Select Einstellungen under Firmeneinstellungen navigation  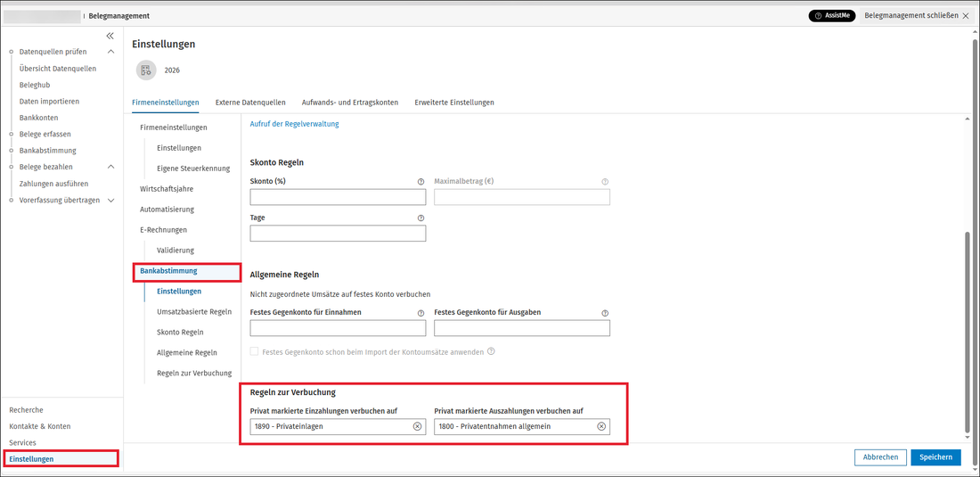coord(179,148)
